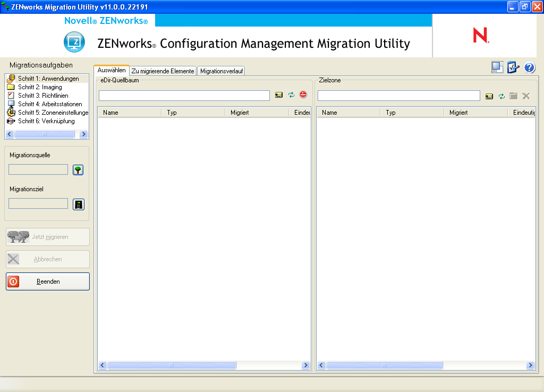The width and height of the screenshot is (544, 392).
Task: Click the Typ column header in eDir-Quellbaum
Action: tap(193, 113)
